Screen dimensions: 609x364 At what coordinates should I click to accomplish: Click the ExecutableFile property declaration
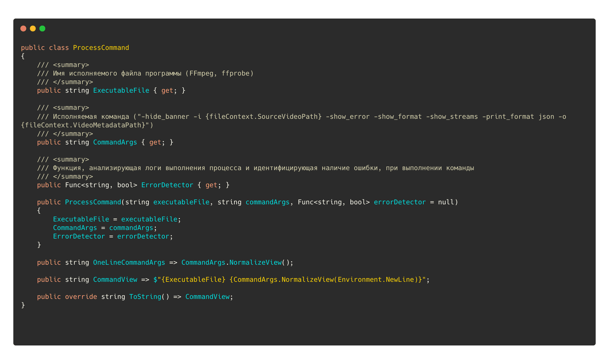click(x=121, y=91)
